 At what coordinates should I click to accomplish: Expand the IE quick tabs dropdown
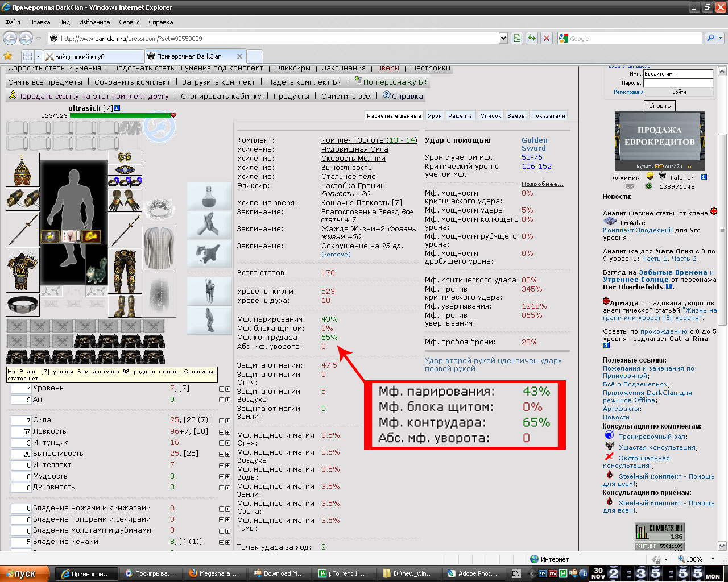pos(38,57)
